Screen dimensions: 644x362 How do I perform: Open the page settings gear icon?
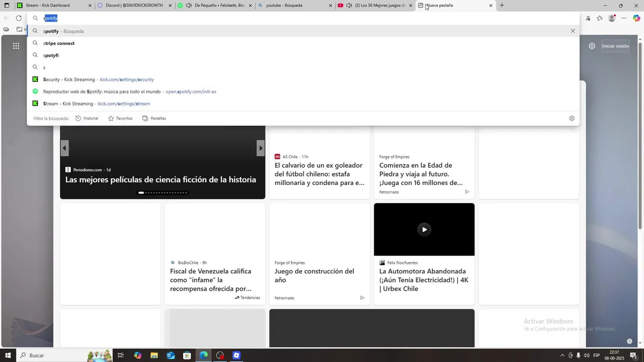pyautogui.click(x=592, y=46)
